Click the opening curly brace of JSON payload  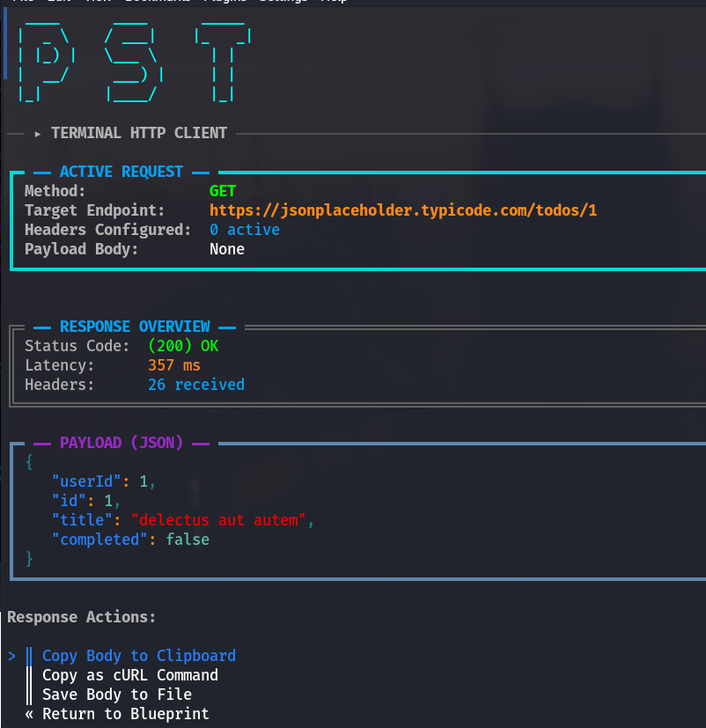tap(29, 462)
